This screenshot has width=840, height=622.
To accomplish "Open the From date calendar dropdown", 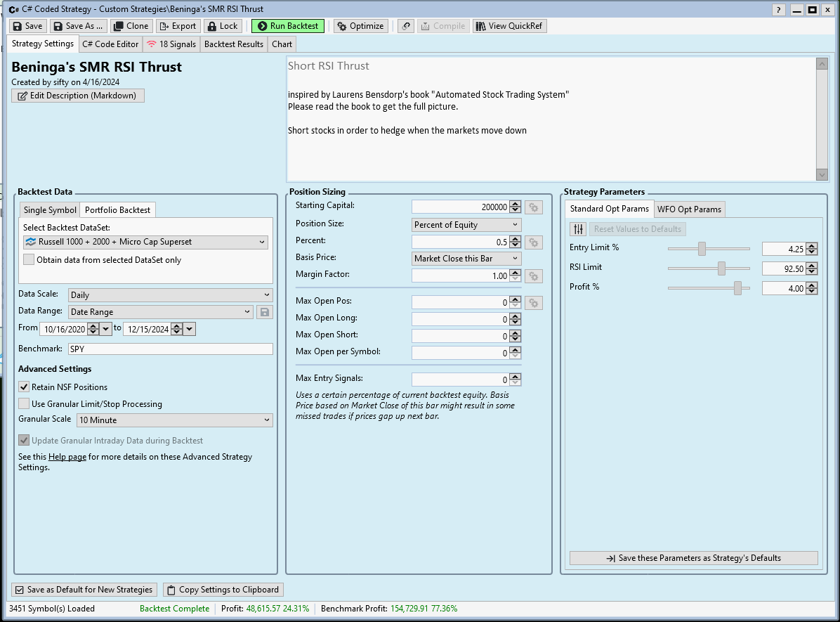I will pos(105,329).
